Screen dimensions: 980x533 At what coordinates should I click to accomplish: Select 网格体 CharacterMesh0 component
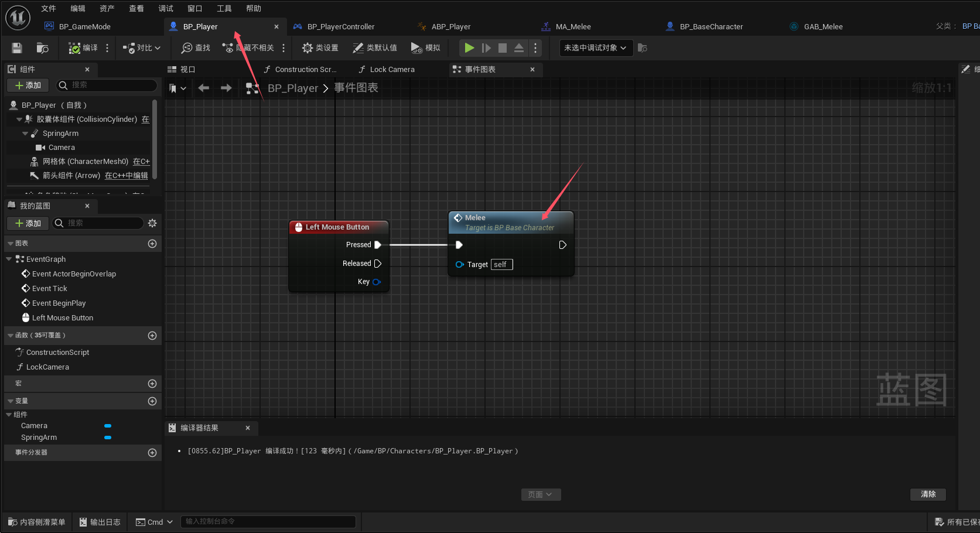coord(86,162)
